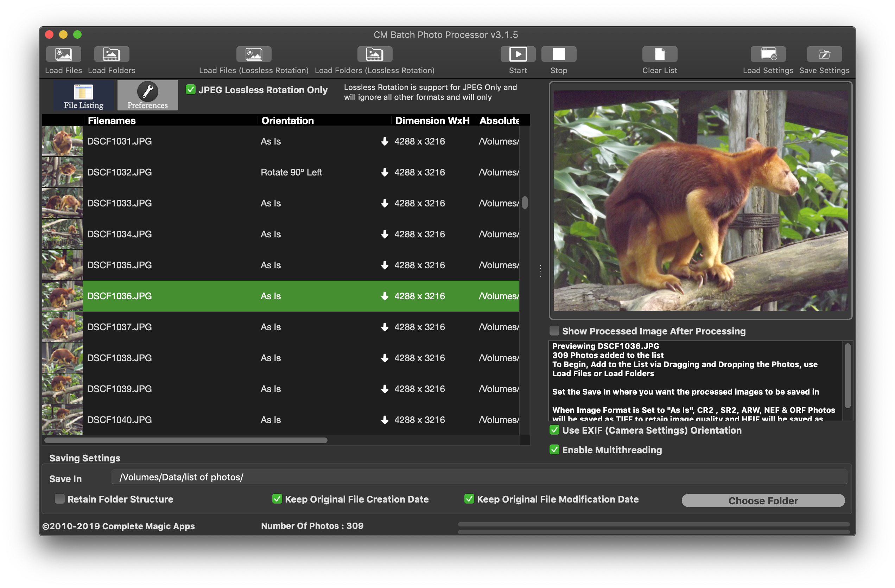Click the Save Settings icon
The width and height of the screenshot is (895, 588).
tap(824, 55)
